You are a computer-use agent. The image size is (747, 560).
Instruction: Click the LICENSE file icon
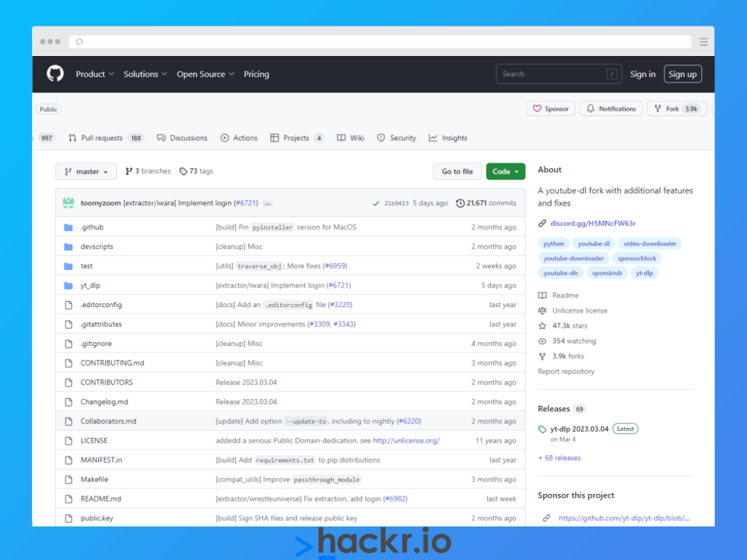coord(68,441)
